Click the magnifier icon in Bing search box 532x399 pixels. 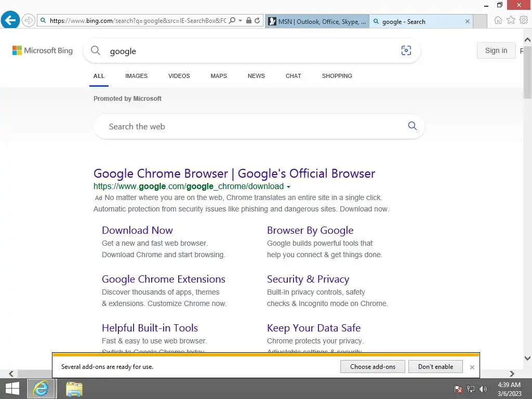pos(96,50)
